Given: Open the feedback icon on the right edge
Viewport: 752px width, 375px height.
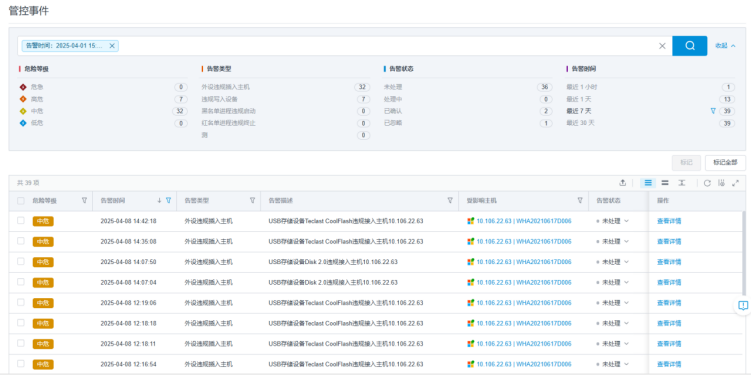Looking at the screenshot, I should (x=743, y=305).
